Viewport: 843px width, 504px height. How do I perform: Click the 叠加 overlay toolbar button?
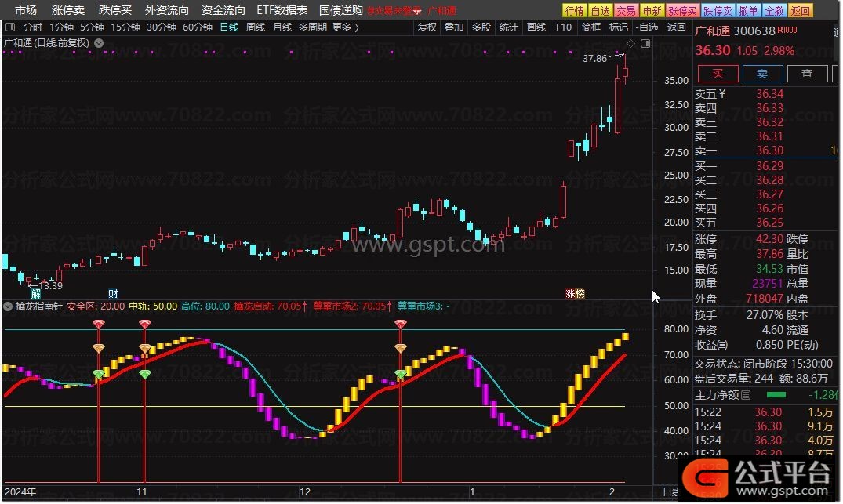point(454,27)
